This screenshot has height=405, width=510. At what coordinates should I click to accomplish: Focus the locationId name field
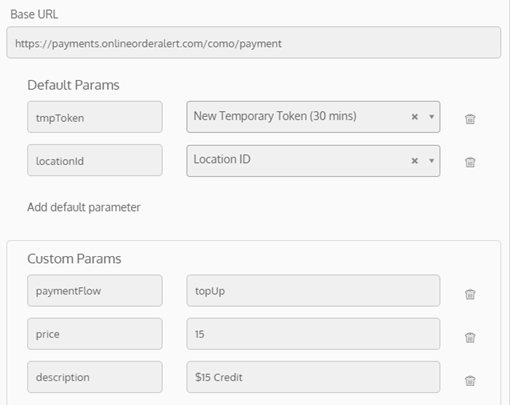[x=95, y=160]
